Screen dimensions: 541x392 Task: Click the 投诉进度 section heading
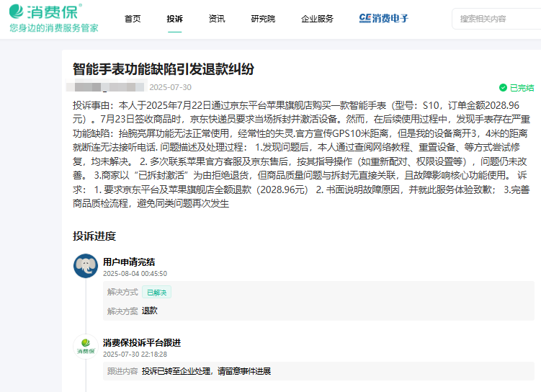(94, 236)
